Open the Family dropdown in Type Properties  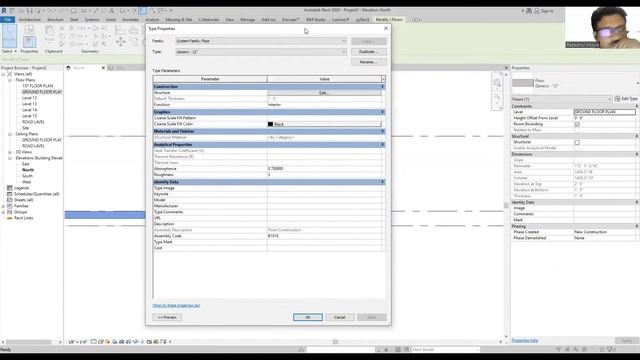[x=261, y=41]
